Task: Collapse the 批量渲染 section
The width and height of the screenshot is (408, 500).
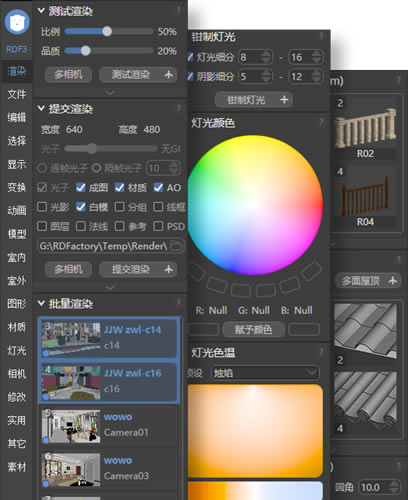Action: coord(41,303)
